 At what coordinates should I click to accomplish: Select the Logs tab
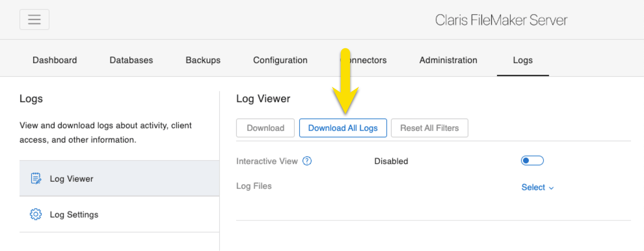(523, 60)
